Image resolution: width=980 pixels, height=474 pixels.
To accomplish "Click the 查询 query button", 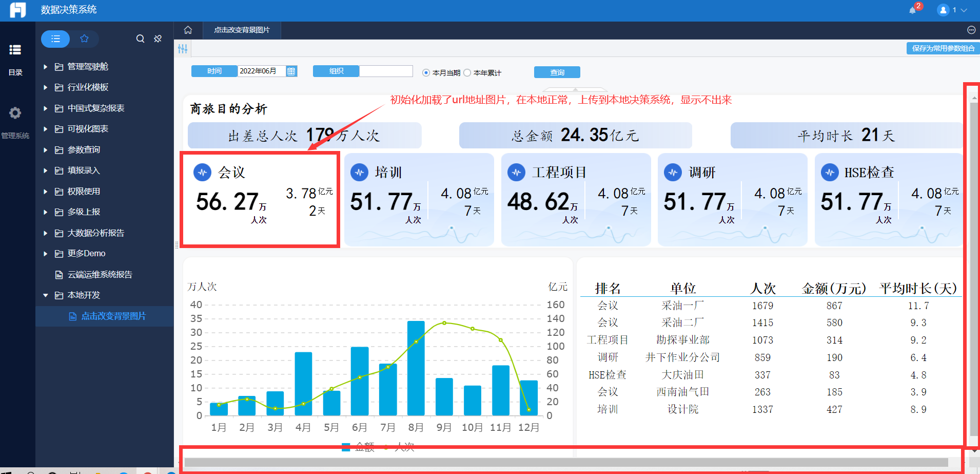I will [x=557, y=72].
